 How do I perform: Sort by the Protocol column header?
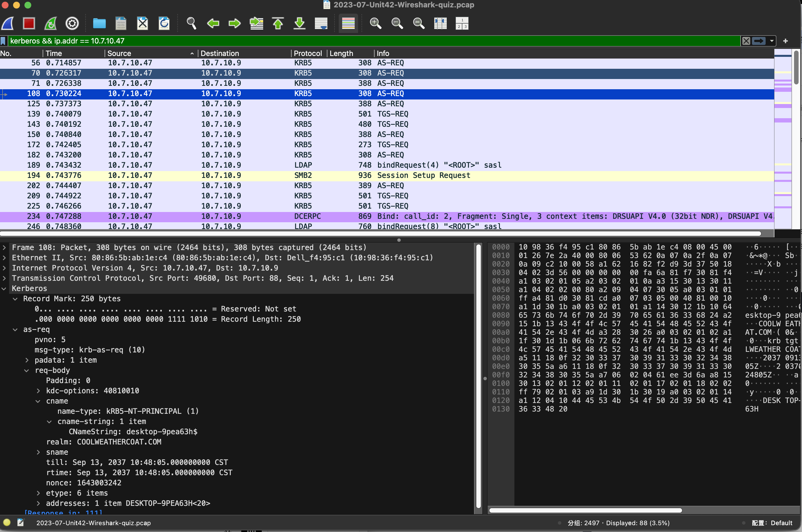click(x=307, y=53)
